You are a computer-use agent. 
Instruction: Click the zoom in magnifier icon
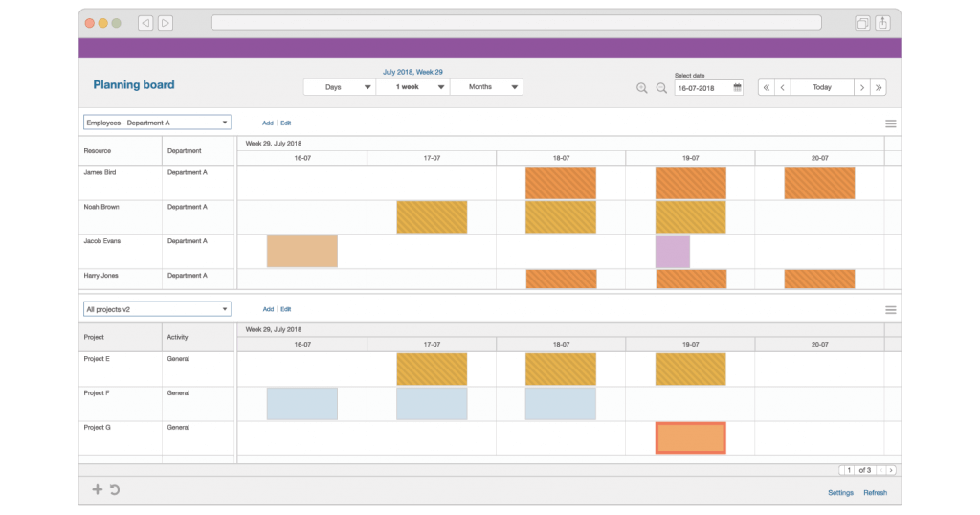click(642, 88)
